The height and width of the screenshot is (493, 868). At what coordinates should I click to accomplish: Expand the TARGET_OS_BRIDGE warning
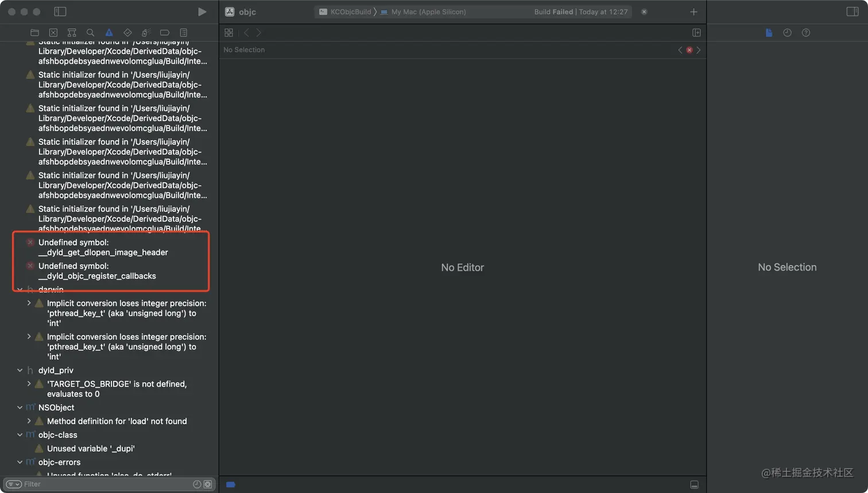coord(29,384)
